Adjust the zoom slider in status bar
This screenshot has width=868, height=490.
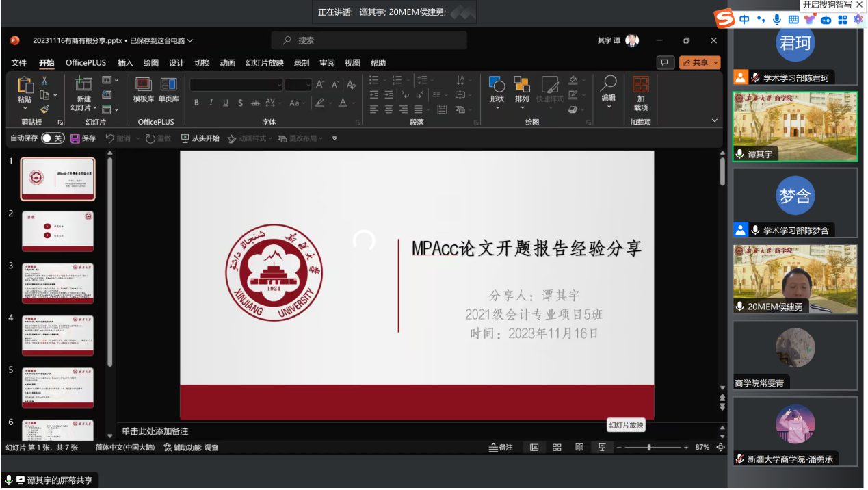click(x=650, y=447)
